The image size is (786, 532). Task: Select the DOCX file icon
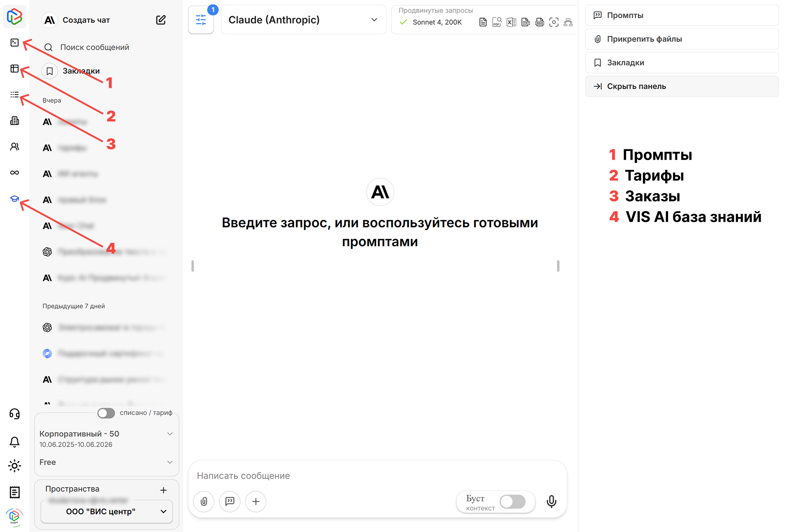tap(540, 22)
